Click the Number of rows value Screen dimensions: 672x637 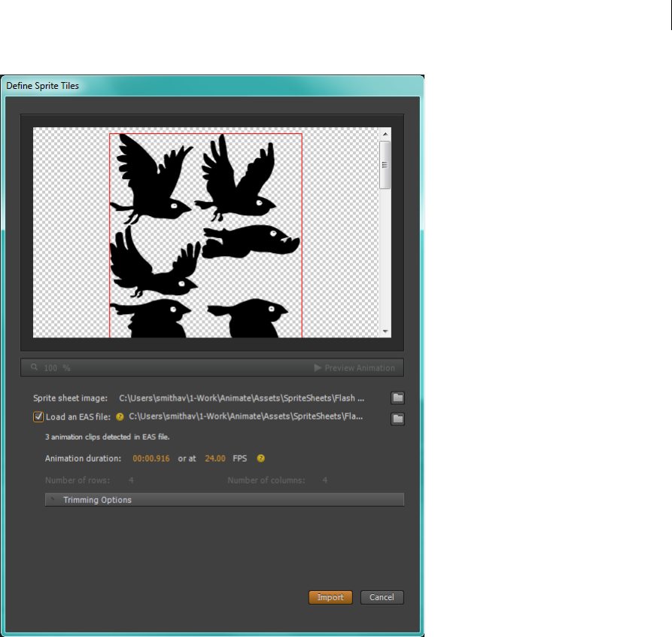pos(131,480)
